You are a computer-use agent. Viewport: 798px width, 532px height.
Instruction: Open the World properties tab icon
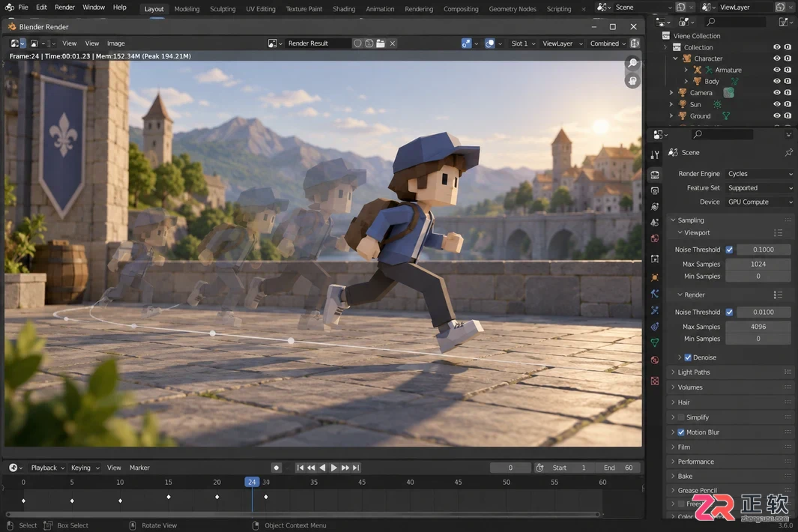pyautogui.click(x=655, y=238)
